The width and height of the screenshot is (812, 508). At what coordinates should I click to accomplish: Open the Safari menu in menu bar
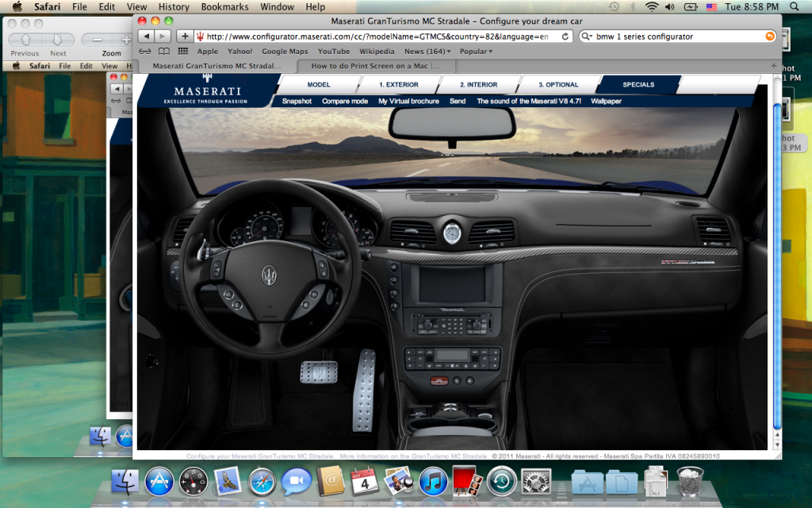click(46, 6)
